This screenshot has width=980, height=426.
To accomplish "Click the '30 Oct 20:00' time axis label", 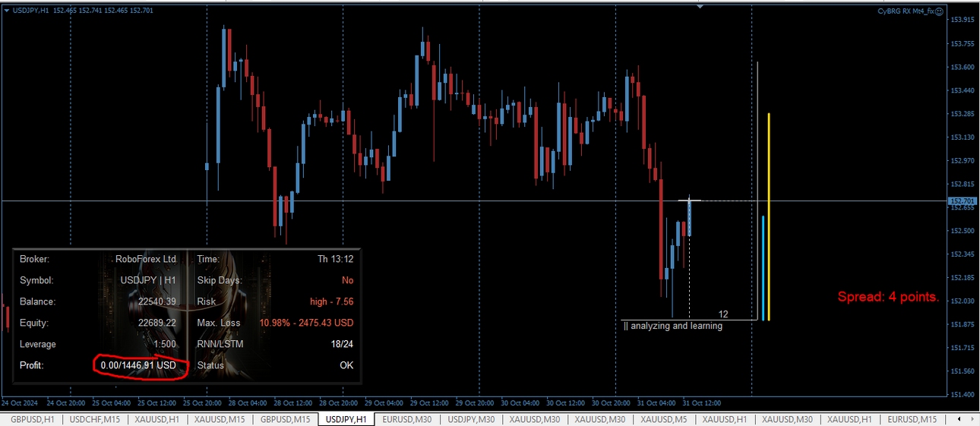I will click(611, 403).
